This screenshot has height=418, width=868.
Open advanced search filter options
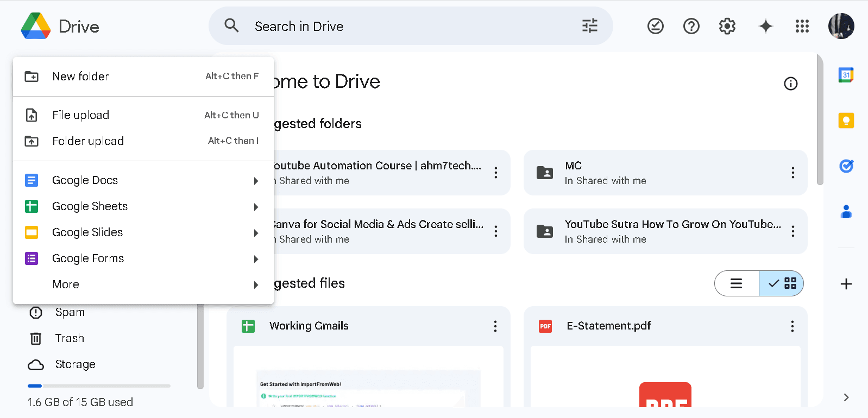coord(589,26)
